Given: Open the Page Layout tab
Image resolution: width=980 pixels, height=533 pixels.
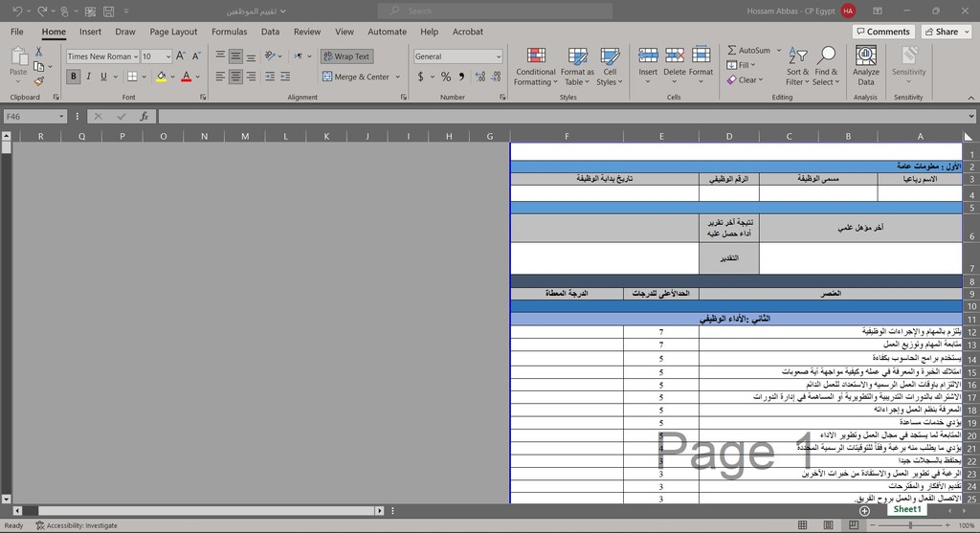Looking at the screenshot, I should [173, 32].
